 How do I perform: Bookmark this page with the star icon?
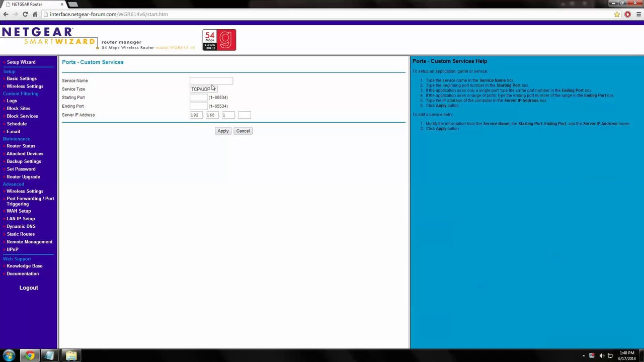point(617,14)
